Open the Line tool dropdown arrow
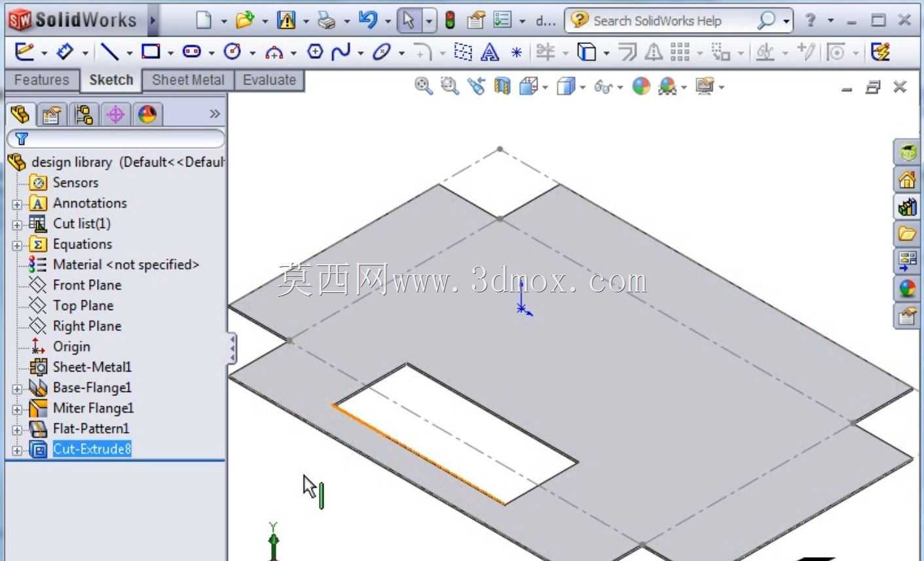924x561 pixels. click(x=129, y=52)
